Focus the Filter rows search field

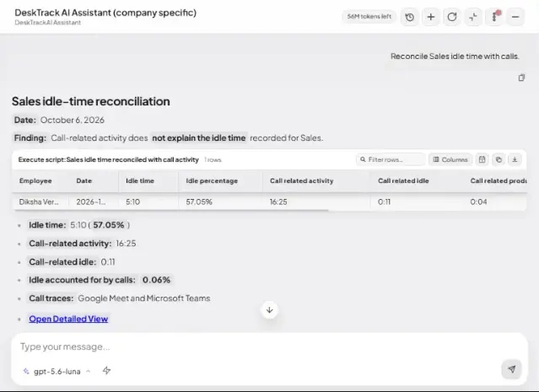[391, 159]
